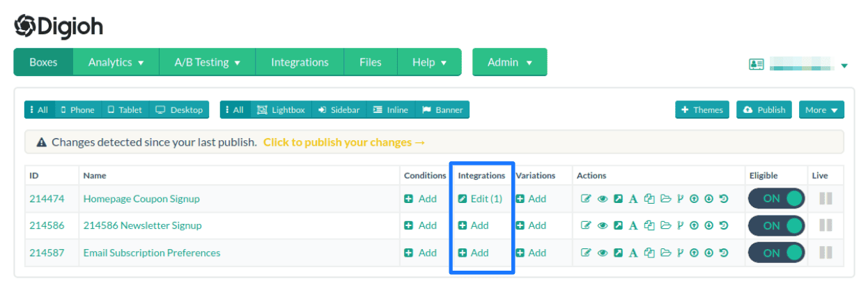
Task: Click the eye preview icon for 214586 Newsletter Signup
Action: (603, 226)
